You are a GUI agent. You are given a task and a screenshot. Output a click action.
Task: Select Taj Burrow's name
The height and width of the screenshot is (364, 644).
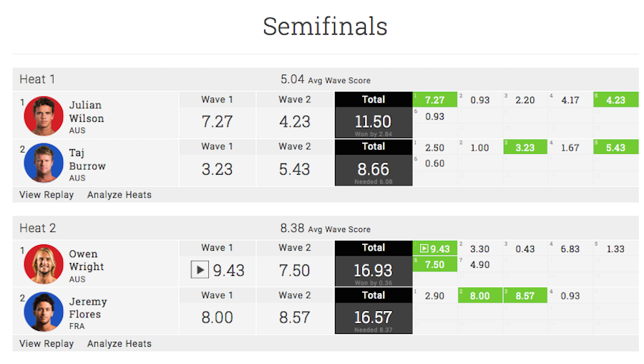(x=87, y=159)
